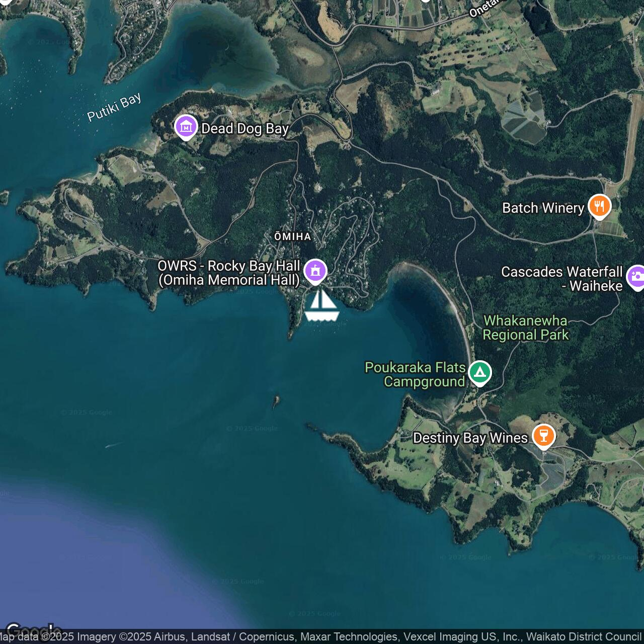The image size is (644, 644).
Task: Select the Destiny Bay Wines label
Action: 470,438
